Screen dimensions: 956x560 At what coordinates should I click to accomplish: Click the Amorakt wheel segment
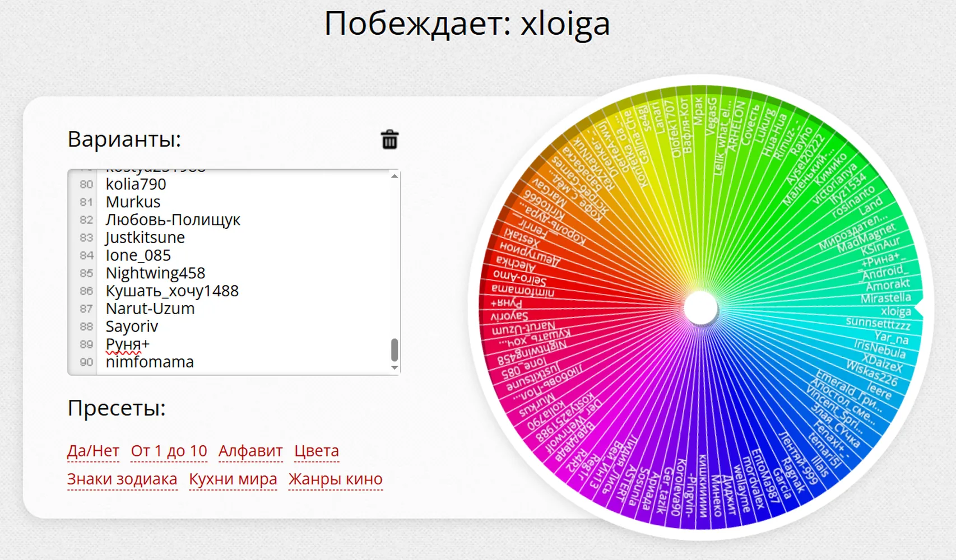[888, 284]
